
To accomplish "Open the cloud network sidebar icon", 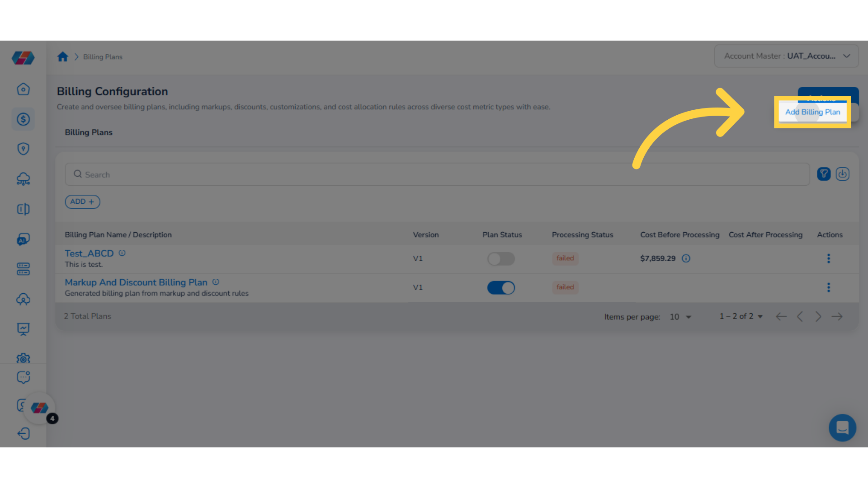I will (x=23, y=179).
